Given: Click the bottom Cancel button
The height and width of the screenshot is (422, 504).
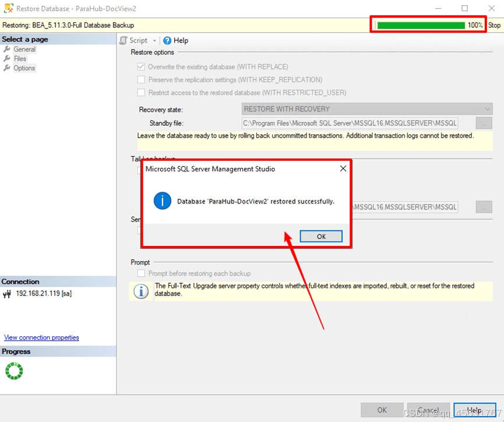Looking at the screenshot, I should click(x=428, y=410).
